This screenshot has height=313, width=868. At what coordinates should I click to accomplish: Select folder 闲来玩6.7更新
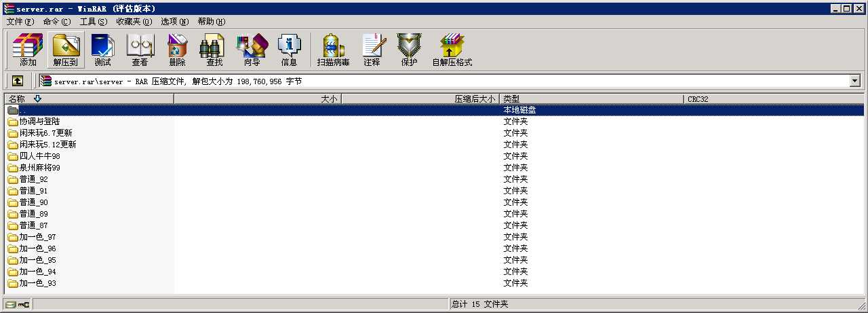pyautogui.click(x=45, y=133)
